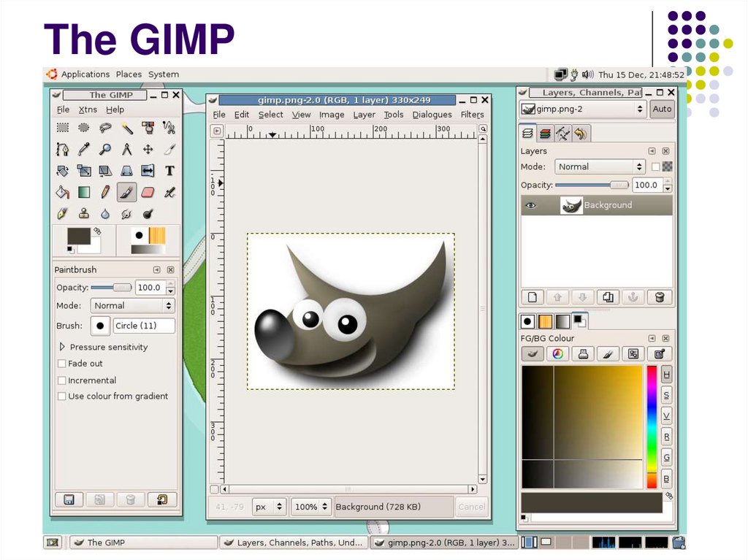Screen dimensions: 748x560
Task: Select the Fuzzy Select magic wand tool
Action: coord(127,127)
